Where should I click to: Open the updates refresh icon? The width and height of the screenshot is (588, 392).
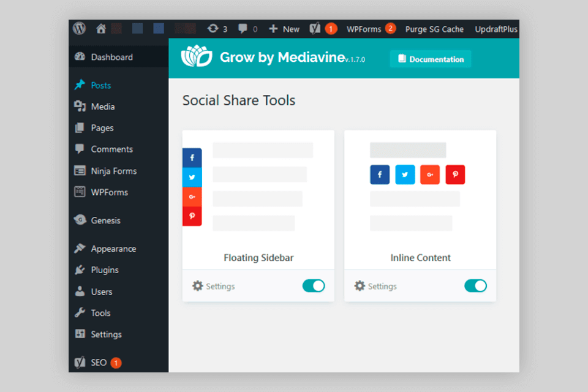(x=213, y=29)
